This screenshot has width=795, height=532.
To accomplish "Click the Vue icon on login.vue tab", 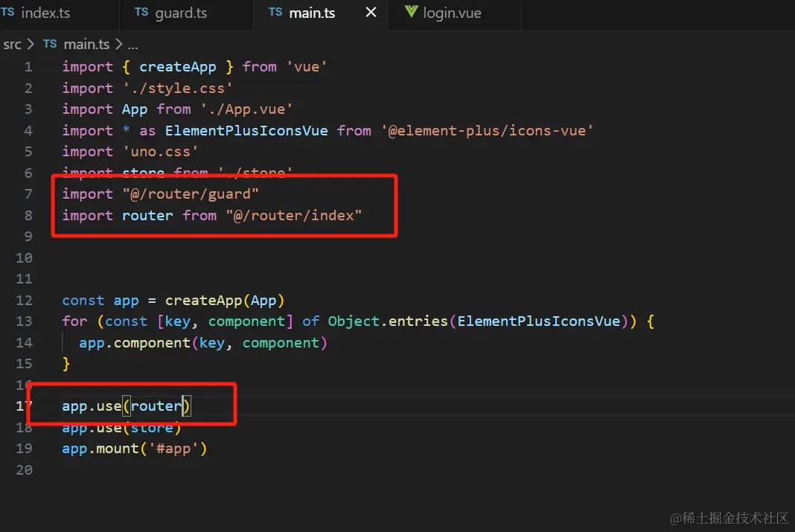I will (x=411, y=12).
